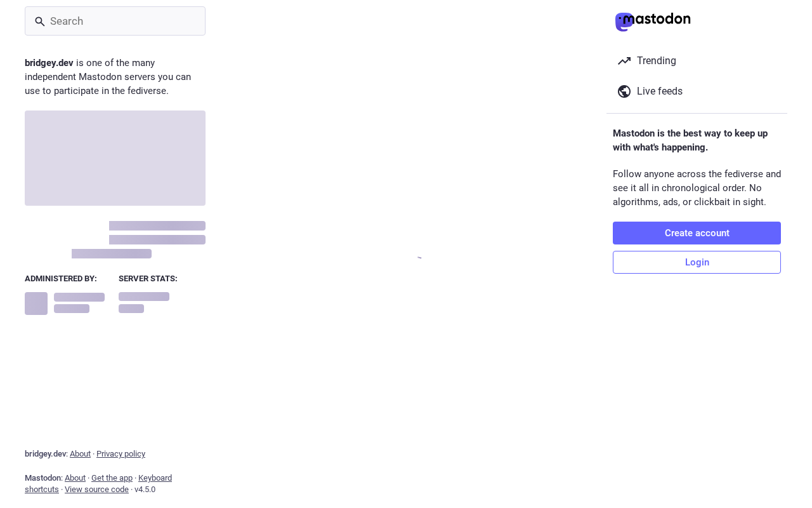The height and width of the screenshot is (508, 812).
Task: Open the Keyboard shortcuts link
Action: click(155, 478)
